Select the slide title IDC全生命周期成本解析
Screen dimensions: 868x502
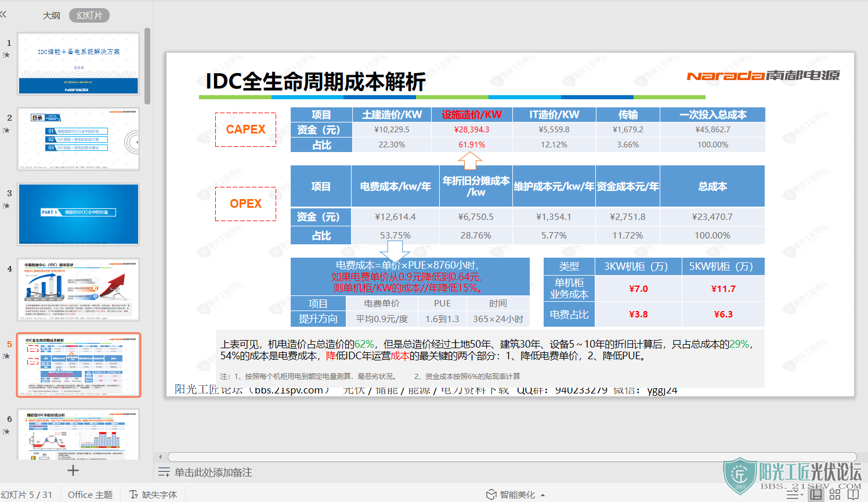(316, 81)
